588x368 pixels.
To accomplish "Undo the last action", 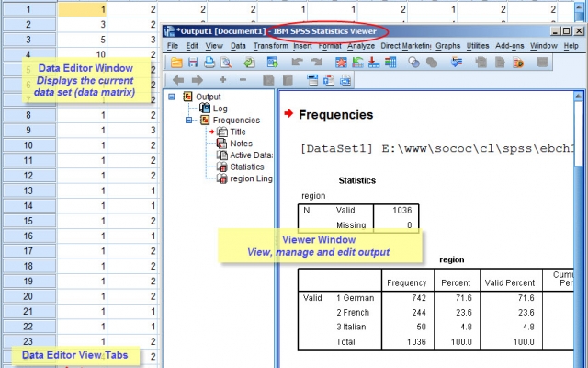I will click(x=298, y=62).
